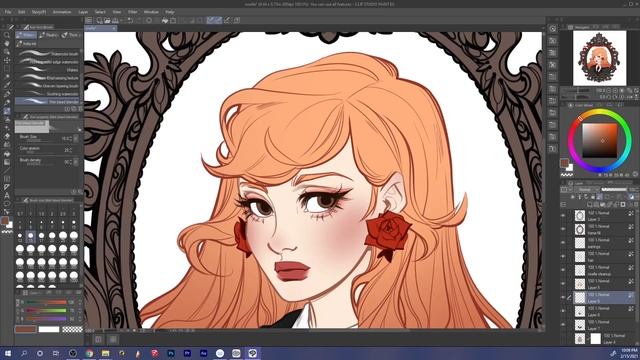Select the Fill bucket tool
Viewport: 640px width, 360px height.
[x=7, y=154]
